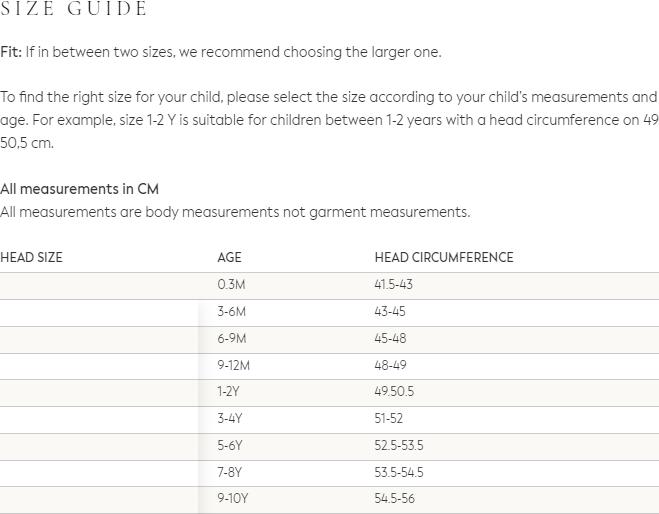Viewport: 659px width, 514px height.
Task: Click the 9-10Y age row
Action: click(x=232, y=499)
